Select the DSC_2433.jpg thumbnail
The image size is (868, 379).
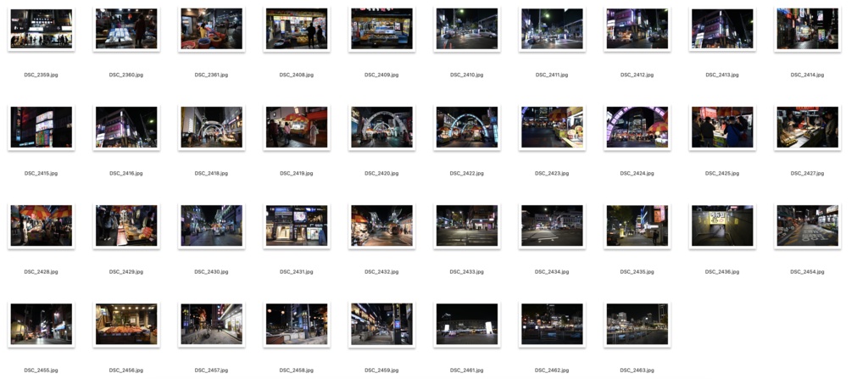pyautogui.click(x=467, y=226)
